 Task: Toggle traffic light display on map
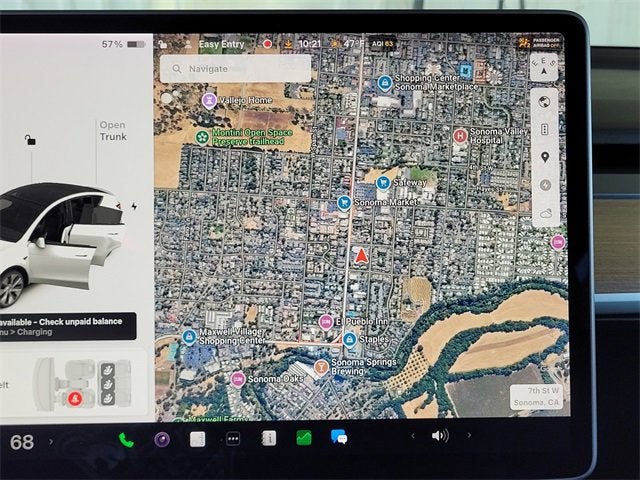pos(545,129)
